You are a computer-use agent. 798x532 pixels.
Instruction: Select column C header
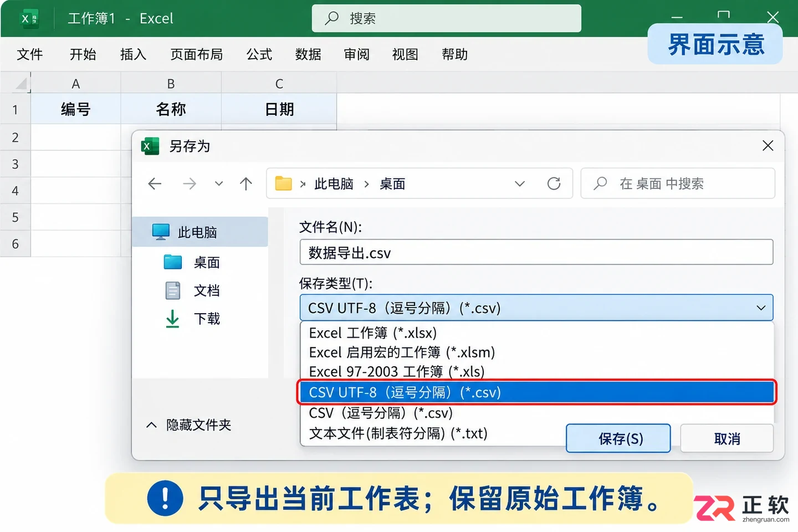point(279,84)
